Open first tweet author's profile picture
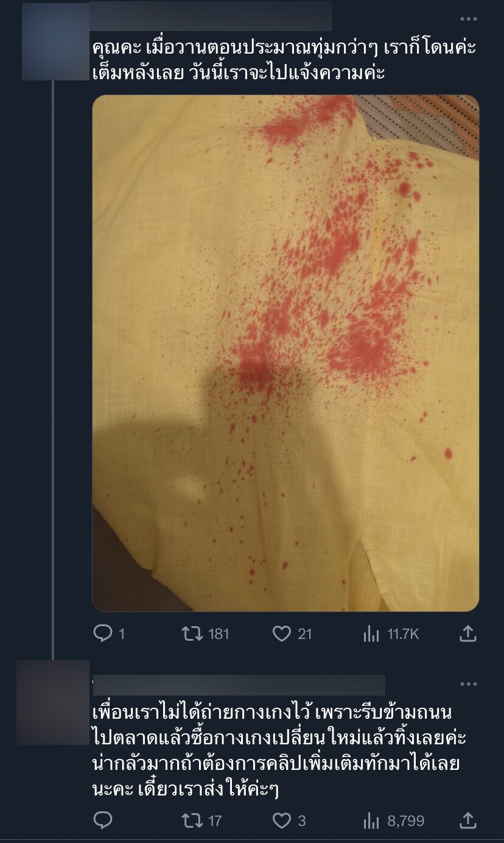Image resolution: width=504 pixels, height=843 pixels. (55, 41)
